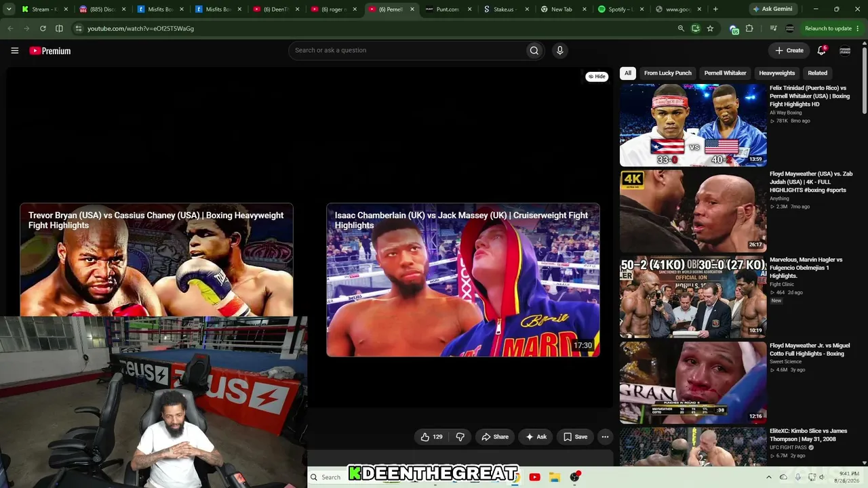Go back in browser history

10,28
